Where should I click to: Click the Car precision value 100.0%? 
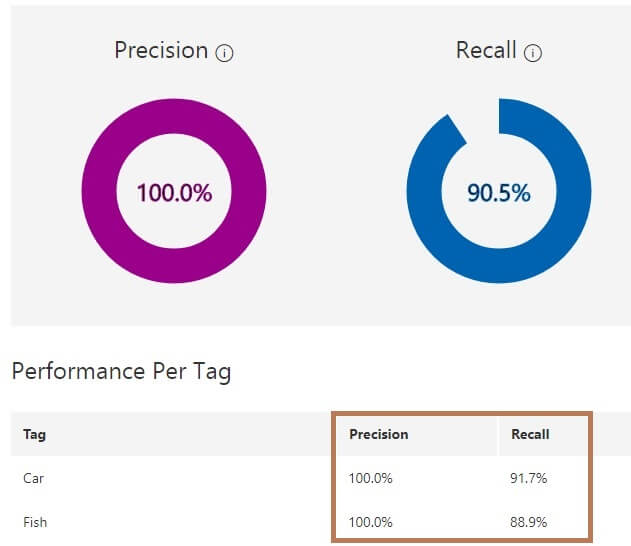pyautogui.click(x=370, y=478)
